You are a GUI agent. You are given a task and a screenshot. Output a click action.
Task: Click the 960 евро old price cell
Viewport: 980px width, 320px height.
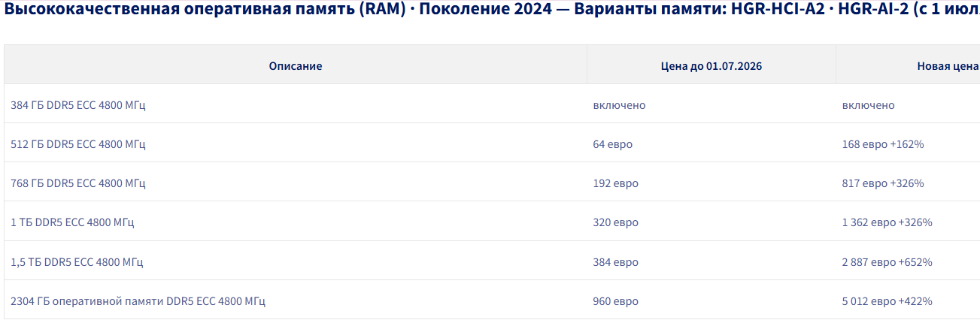[616, 301]
